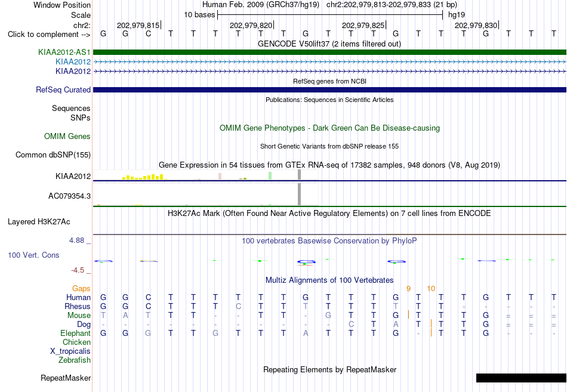Click the Click to complement label

click(x=49, y=35)
